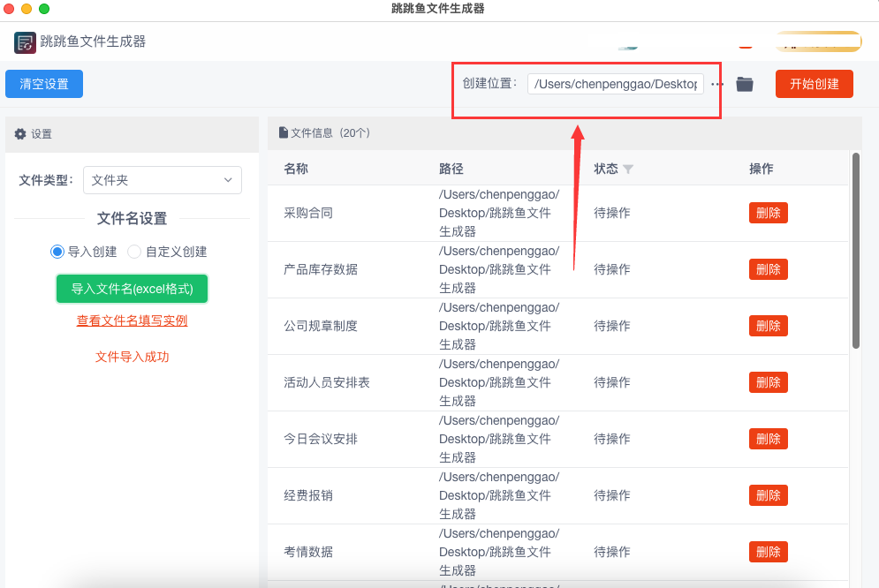Click the 路径 column header
The height and width of the screenshot is (588, 879).
pos(451,169)
